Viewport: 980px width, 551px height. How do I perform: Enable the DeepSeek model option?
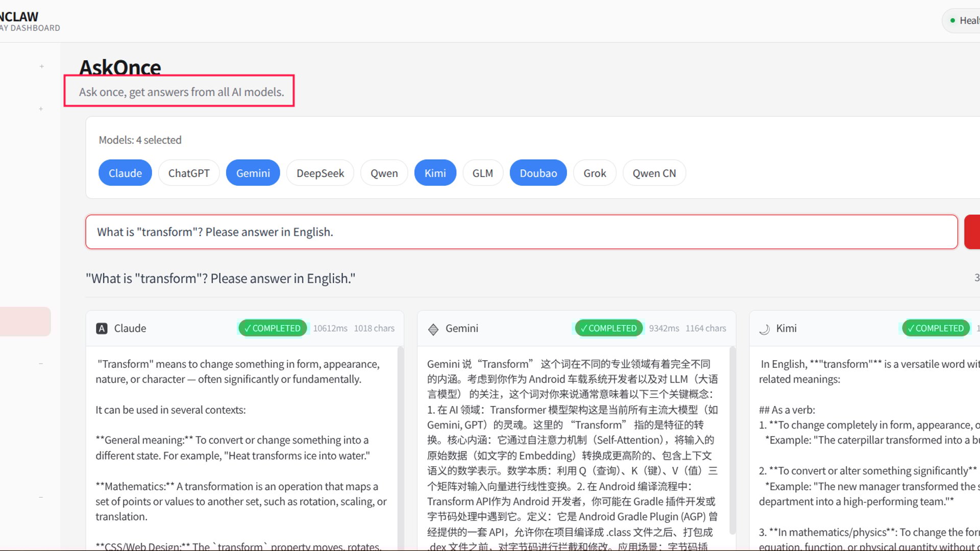320,173
